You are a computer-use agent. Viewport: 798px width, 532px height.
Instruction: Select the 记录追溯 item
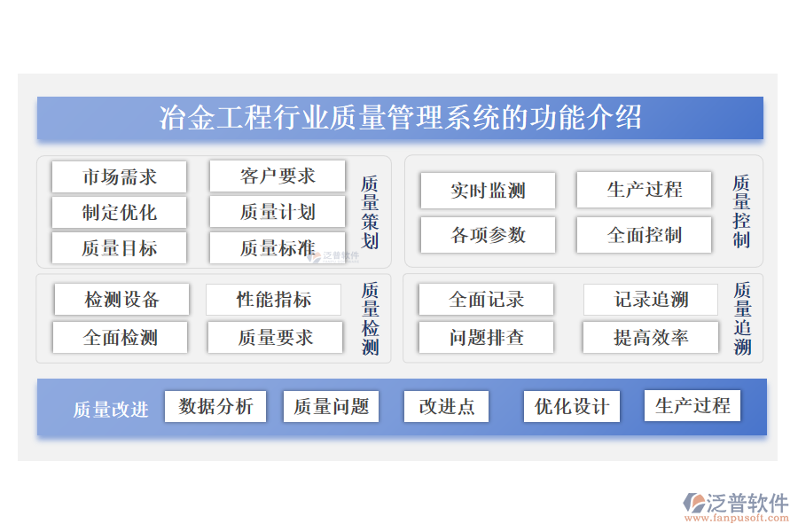pos(651,299)
